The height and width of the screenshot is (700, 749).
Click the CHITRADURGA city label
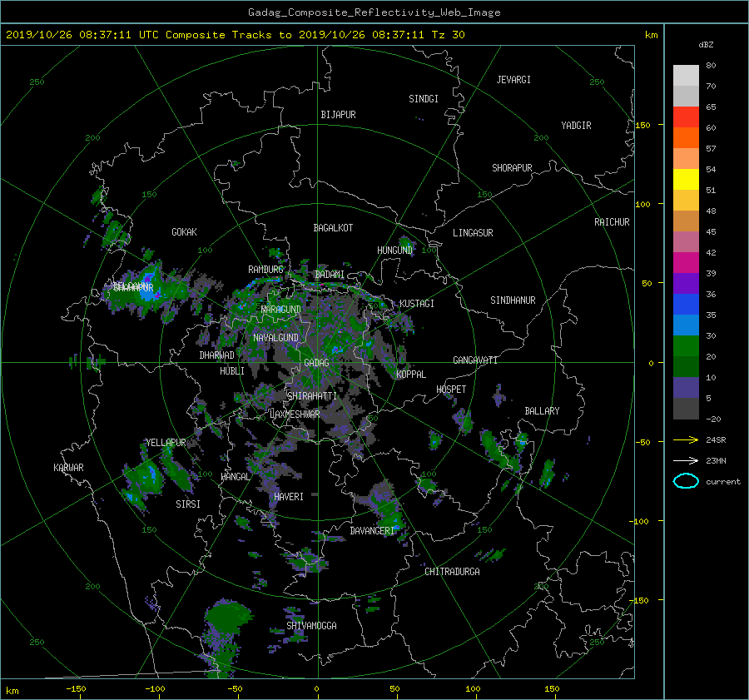pos(452,572)
